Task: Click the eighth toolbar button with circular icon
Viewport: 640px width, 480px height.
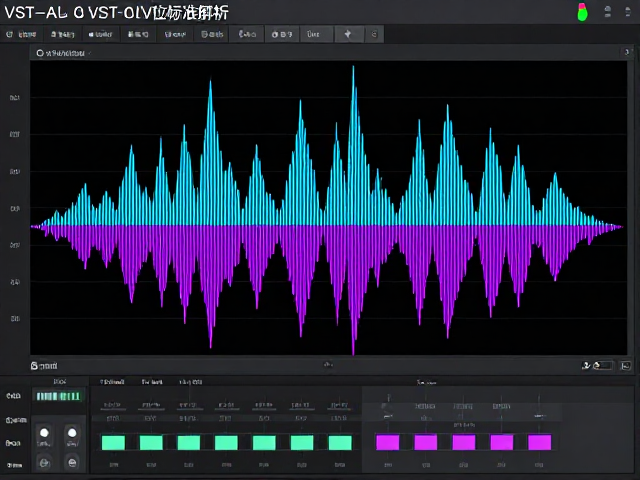Action: coord(282,34)
